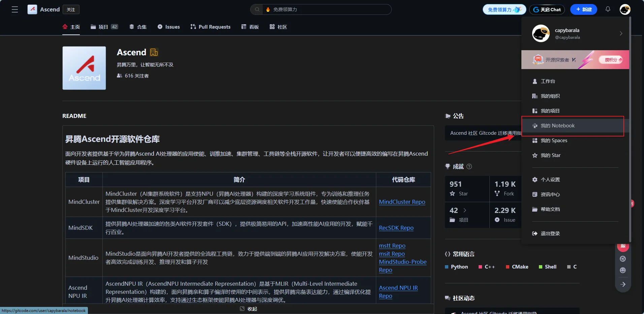644x314 pixels.
Task: Click the smiley feedback floating icon
Action: [623, 270]
